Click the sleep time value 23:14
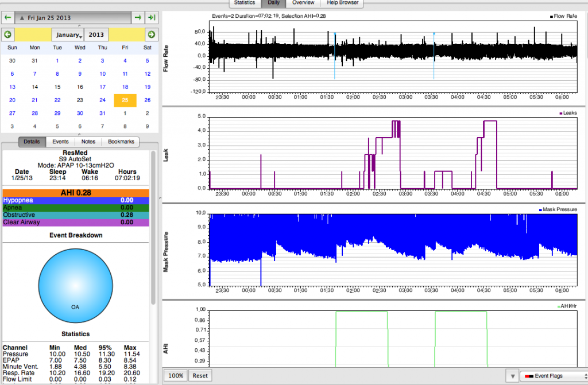Image resolution: width=588 pixels, height=385 pixels. coord(57,178)
